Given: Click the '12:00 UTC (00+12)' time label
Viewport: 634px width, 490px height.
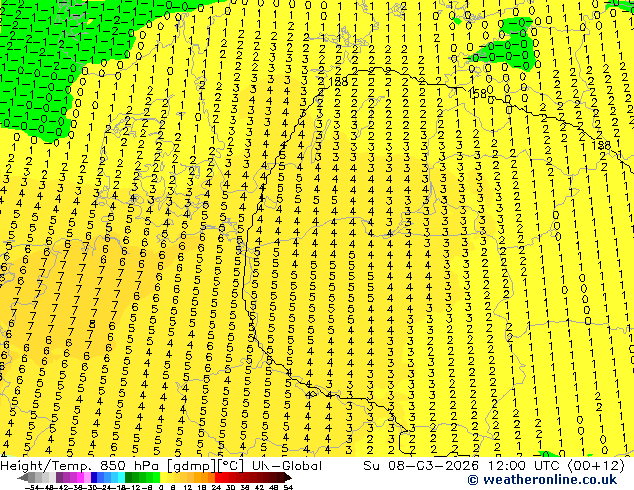Looking at the screenshot, I should coord(556,466).
